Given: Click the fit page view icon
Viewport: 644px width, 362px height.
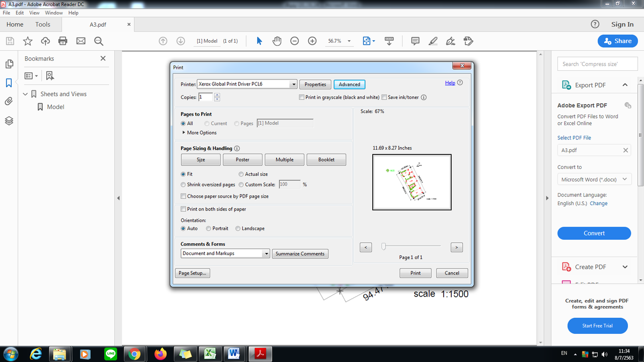Looking at the screenshot, I should pyautogui.click(x=367, y=41).
